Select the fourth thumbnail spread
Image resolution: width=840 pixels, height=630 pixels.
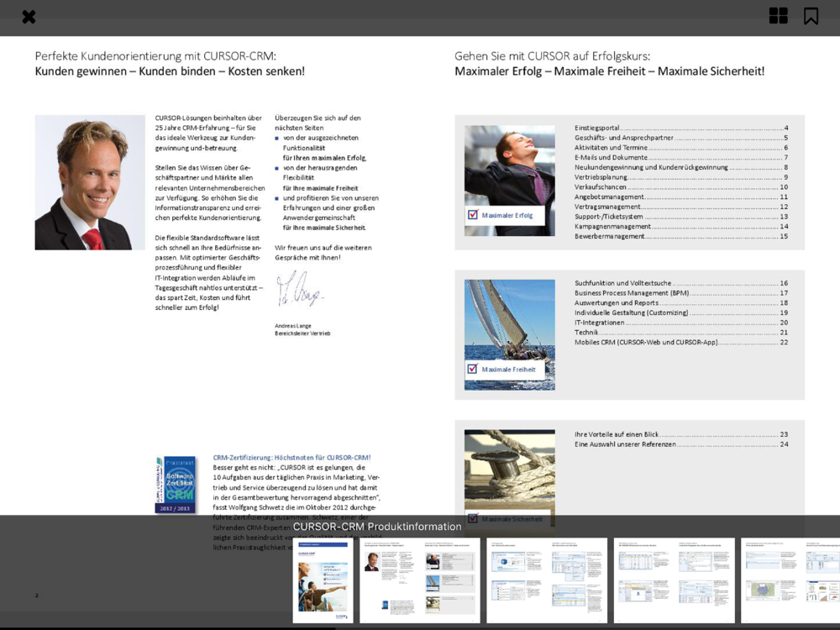point(674,580)
